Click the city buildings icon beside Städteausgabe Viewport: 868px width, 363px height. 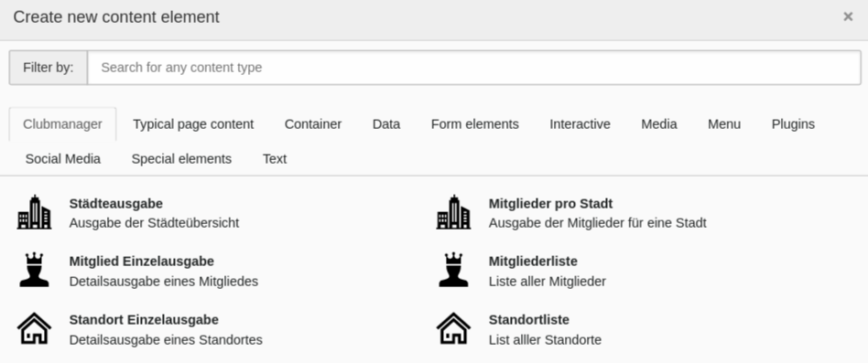pyautogui.click(x=34, y=212)
